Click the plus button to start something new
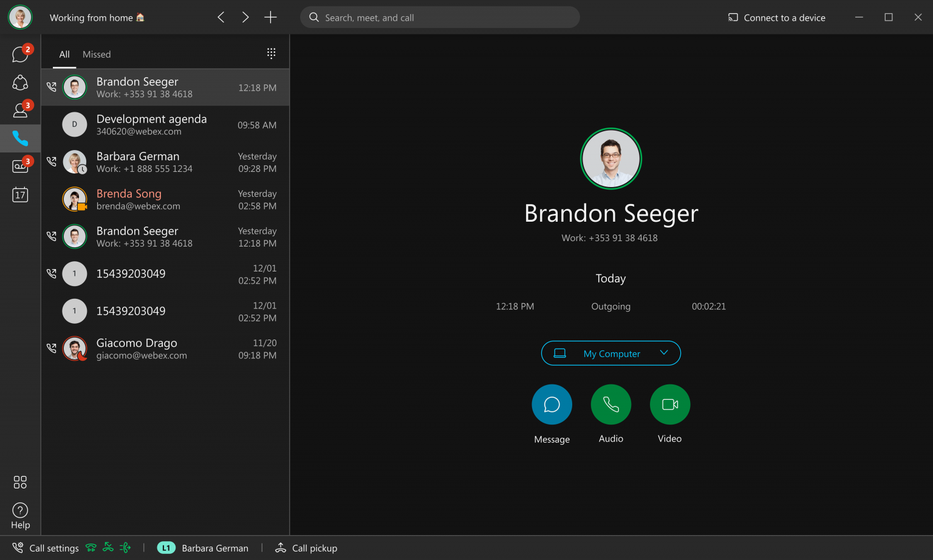This screenshot has height=560, width=933. point(270,17)
